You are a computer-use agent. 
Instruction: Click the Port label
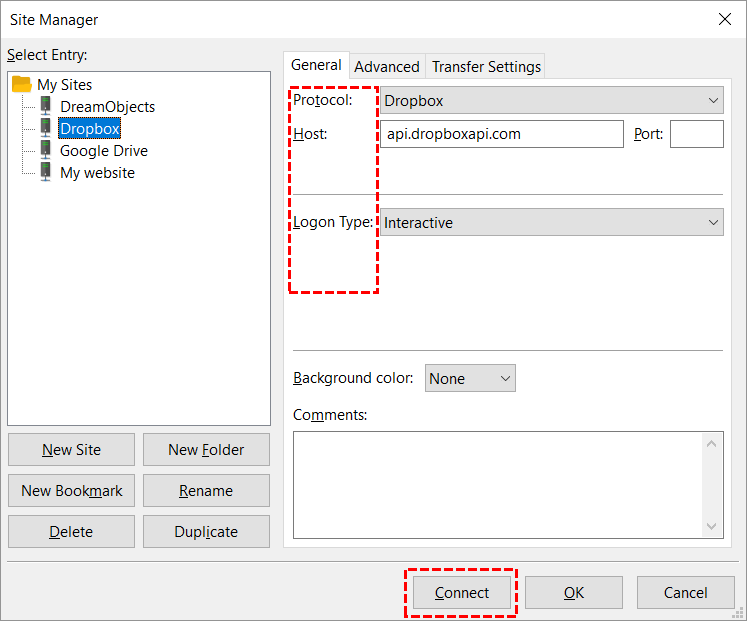(648, 134)
